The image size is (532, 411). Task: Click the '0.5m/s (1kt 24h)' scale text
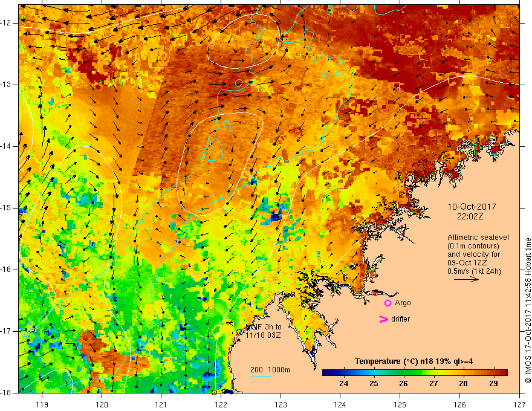pos(474,271)
